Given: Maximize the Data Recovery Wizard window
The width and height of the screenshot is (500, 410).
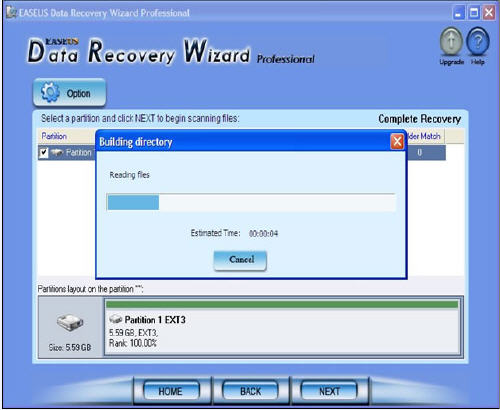Looking at the screenshot, I should (474, 13).
